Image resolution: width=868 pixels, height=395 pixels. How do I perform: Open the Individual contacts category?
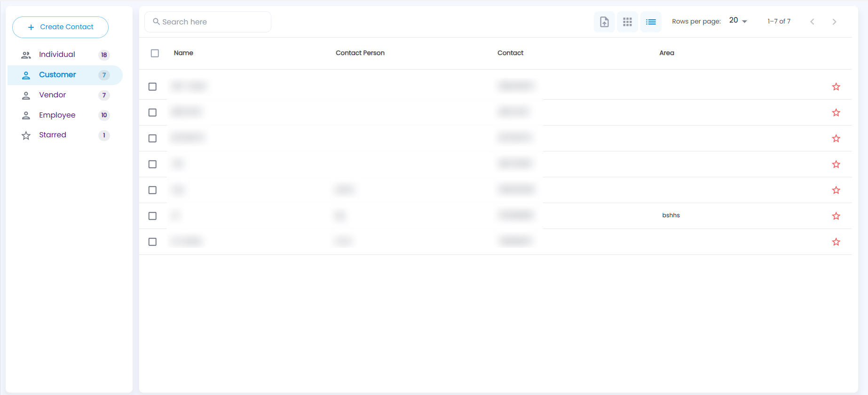click(65, 55)
